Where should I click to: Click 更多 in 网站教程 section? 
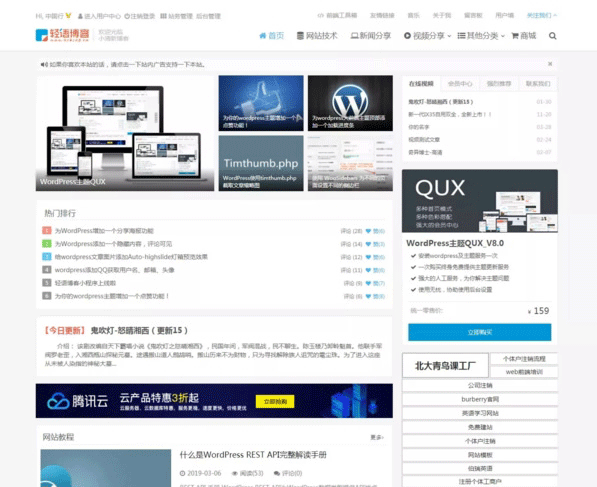377,438
